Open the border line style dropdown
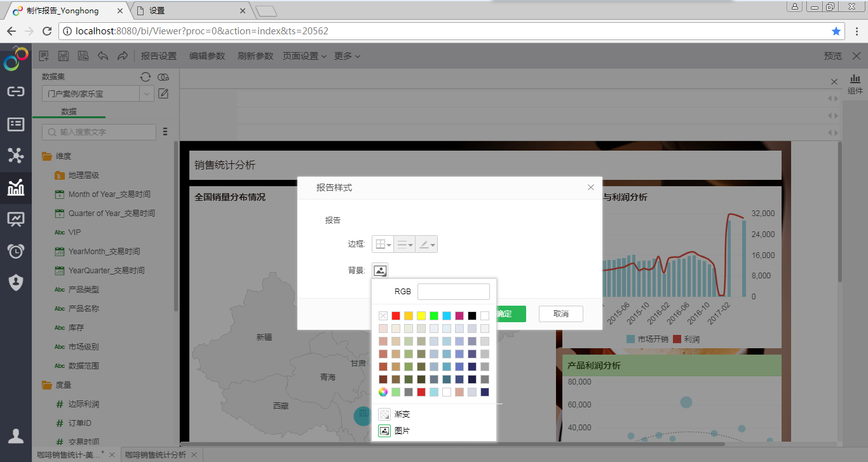868x462 pixels. coord(404,245)
